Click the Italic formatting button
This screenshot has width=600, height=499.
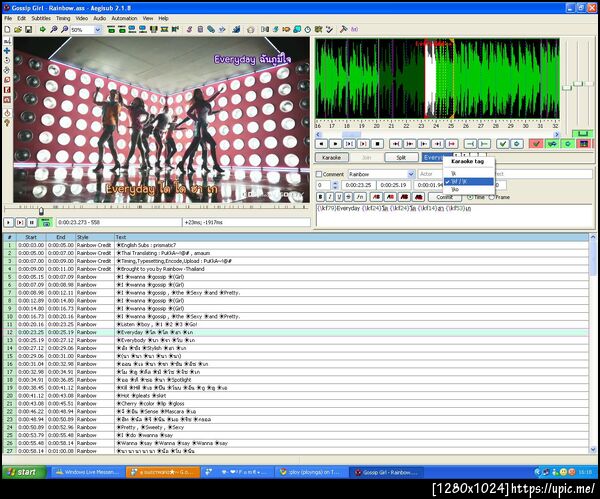coord(330,197)
